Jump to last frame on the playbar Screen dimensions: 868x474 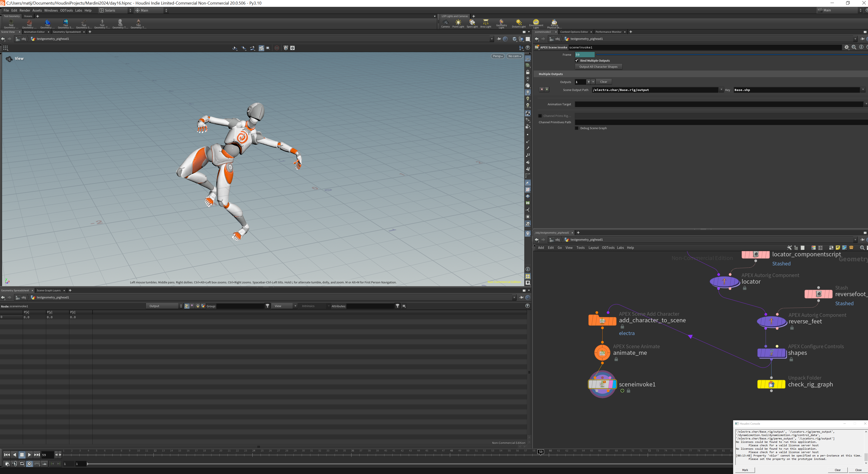(37, 455)
